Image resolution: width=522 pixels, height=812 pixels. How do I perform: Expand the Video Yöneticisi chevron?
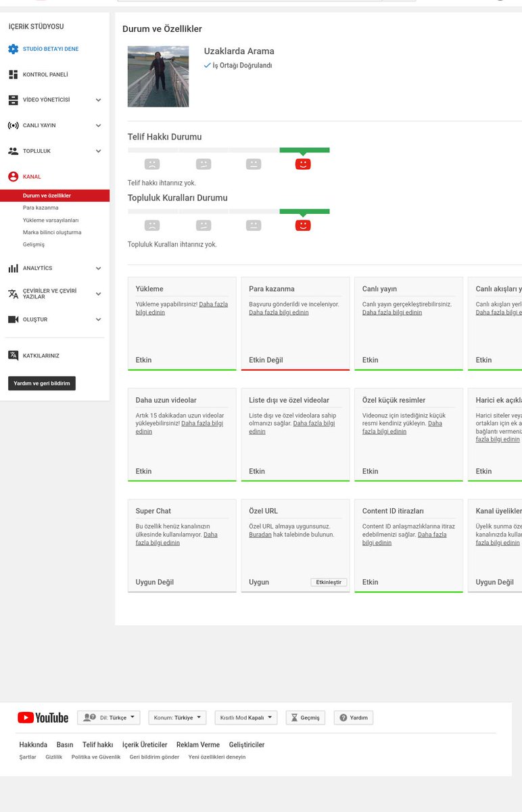coord(98,100)
